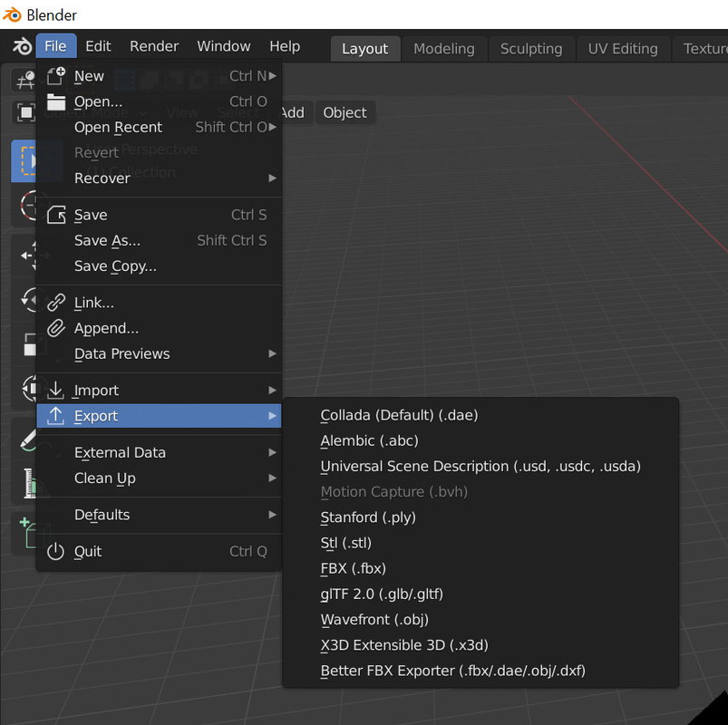Viewport: 728px width, 725px height.
Task: Select Recover in the File menu
Action: tap(159, 179)
